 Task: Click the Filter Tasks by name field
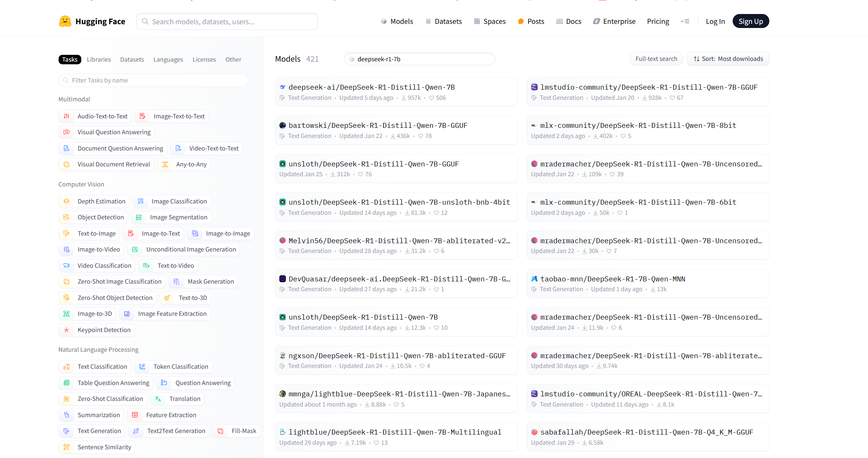click(153, 80)
